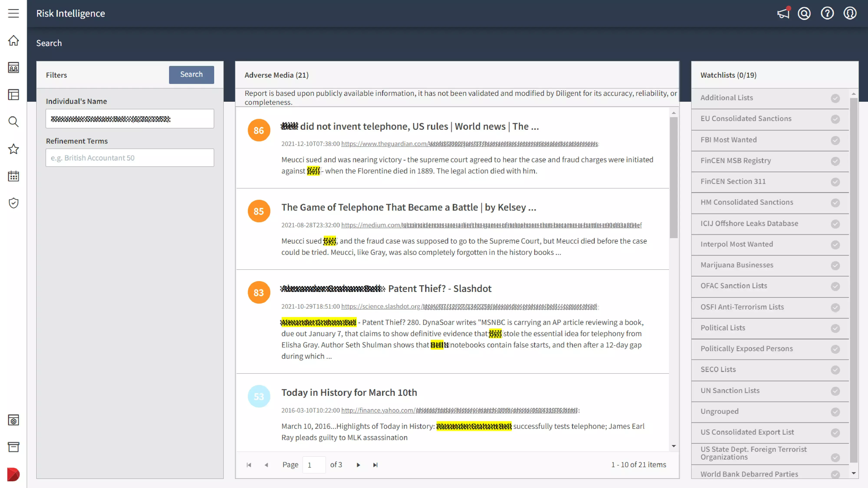Viewport: 868px width, 488px height.
Task: Click the Adverse Media (21) heading
Action: (276, 75)
